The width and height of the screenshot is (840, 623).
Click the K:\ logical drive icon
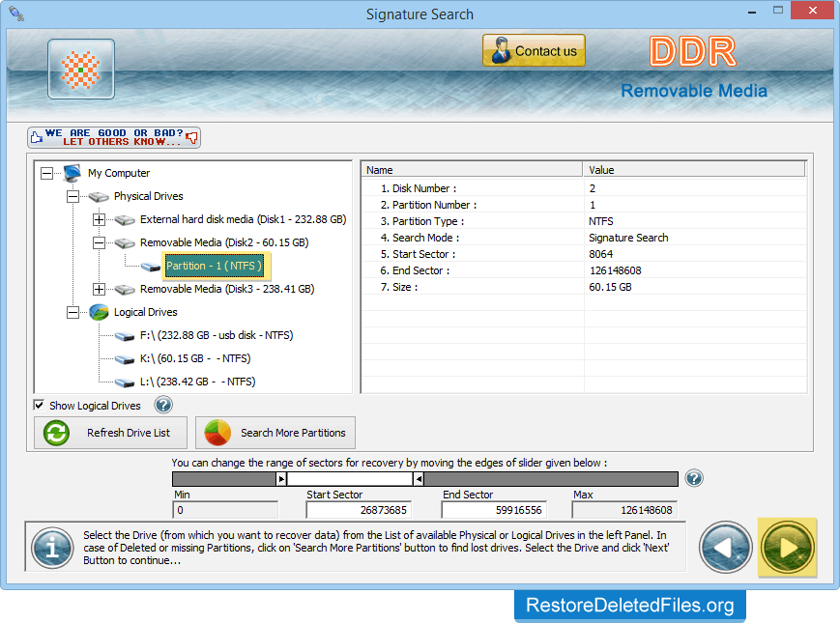pyautogui.click(x=125, y=359)
